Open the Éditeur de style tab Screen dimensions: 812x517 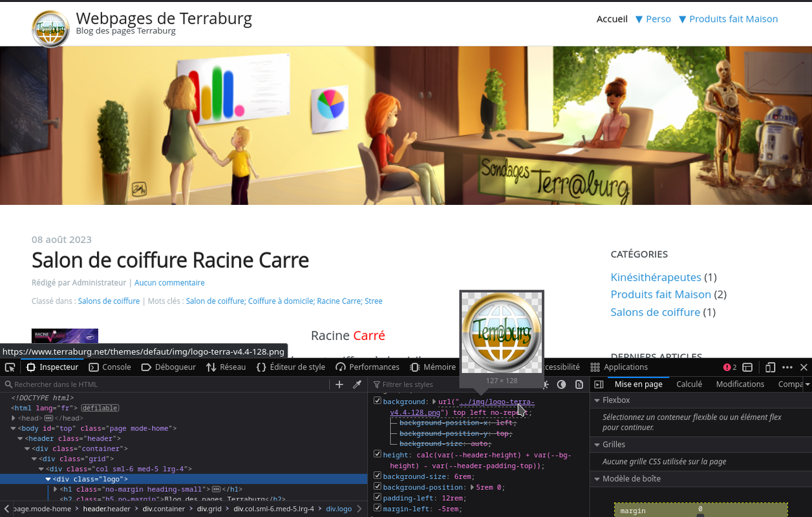pyautogui.click(x=291, y=367)
